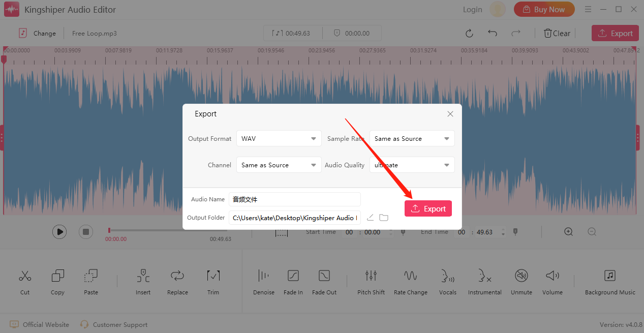The image size is (644, 333).
Task: Extract Vocals from the audio
Action: pos(448,282)
